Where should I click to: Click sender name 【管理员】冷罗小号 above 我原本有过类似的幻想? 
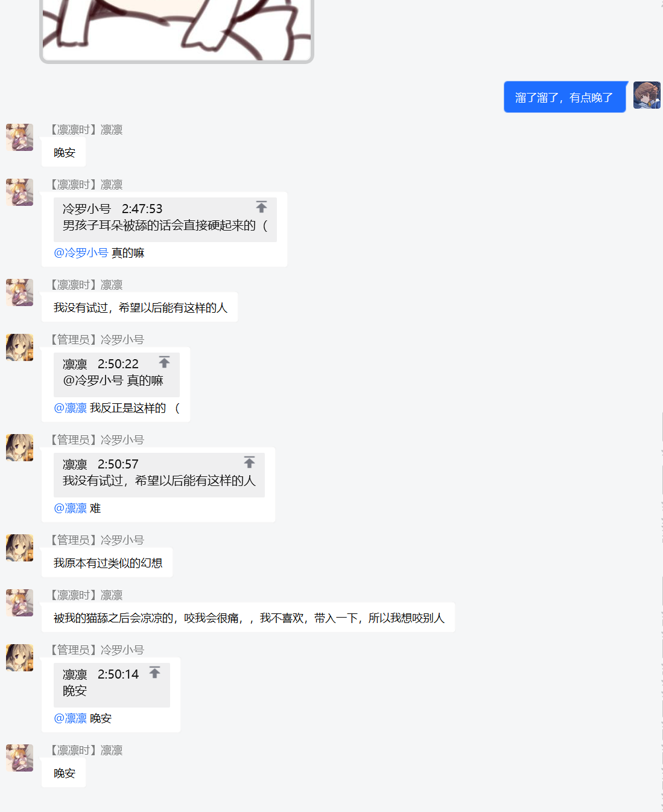[95, 540]
